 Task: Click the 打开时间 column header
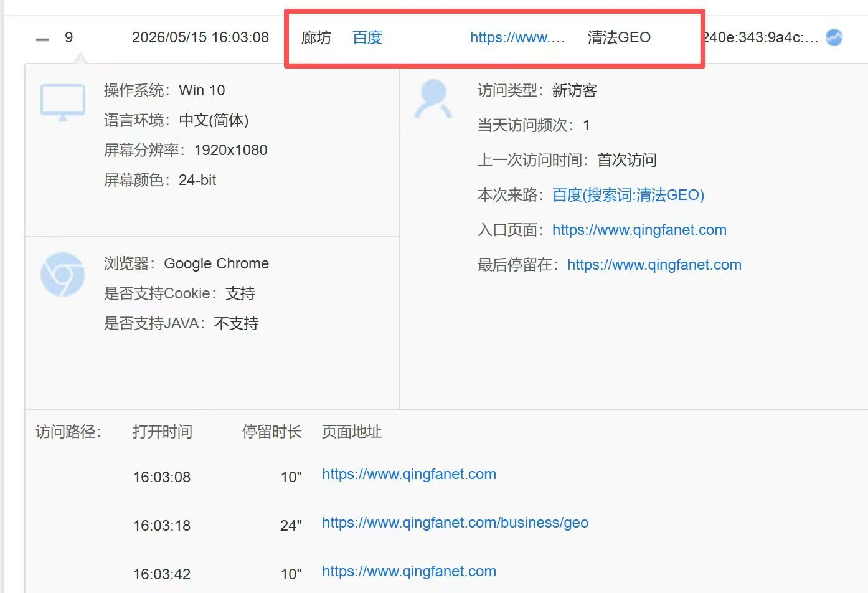point(163,432)
